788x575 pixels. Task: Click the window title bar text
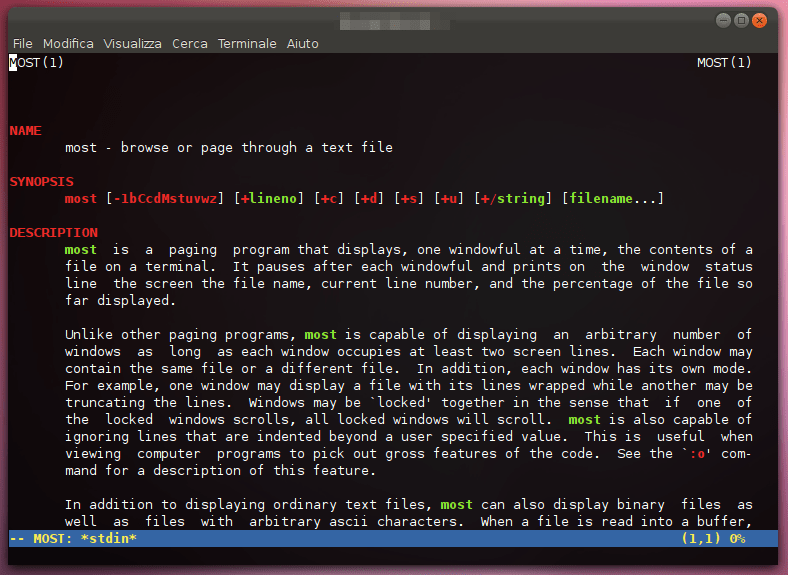pyautogui.click(x=395, y=22)
